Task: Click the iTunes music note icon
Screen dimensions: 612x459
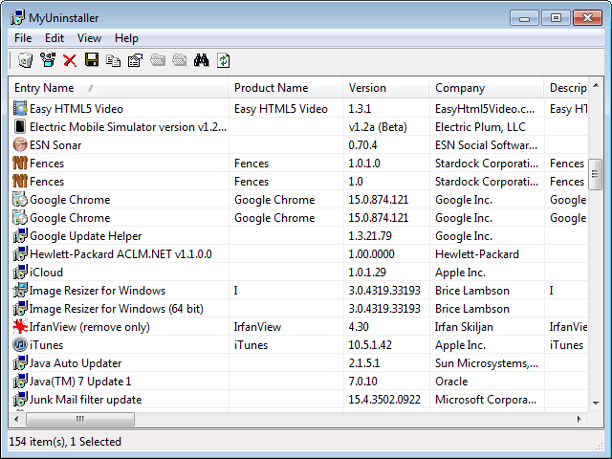Action: coord(20,345)
